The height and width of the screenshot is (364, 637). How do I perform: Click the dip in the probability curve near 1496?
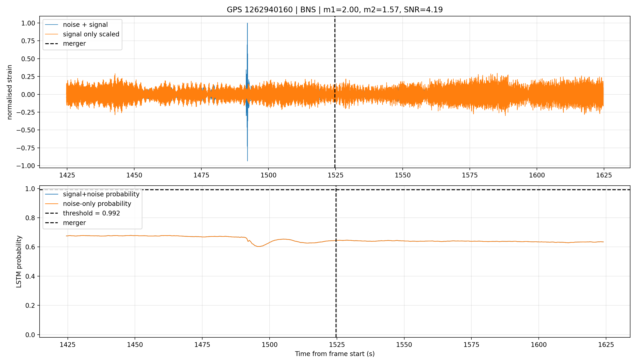[259, 246]
